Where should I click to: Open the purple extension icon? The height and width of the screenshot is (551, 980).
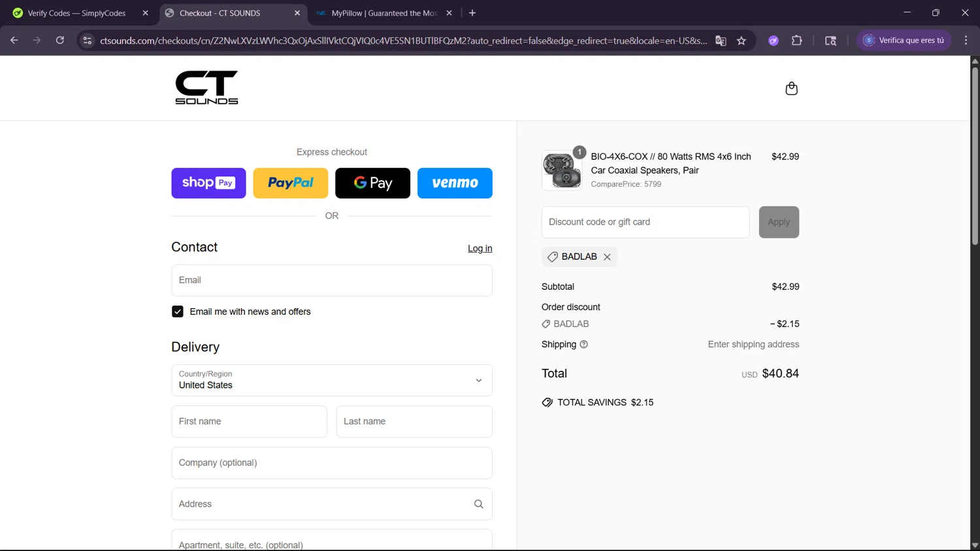(774, 40)
